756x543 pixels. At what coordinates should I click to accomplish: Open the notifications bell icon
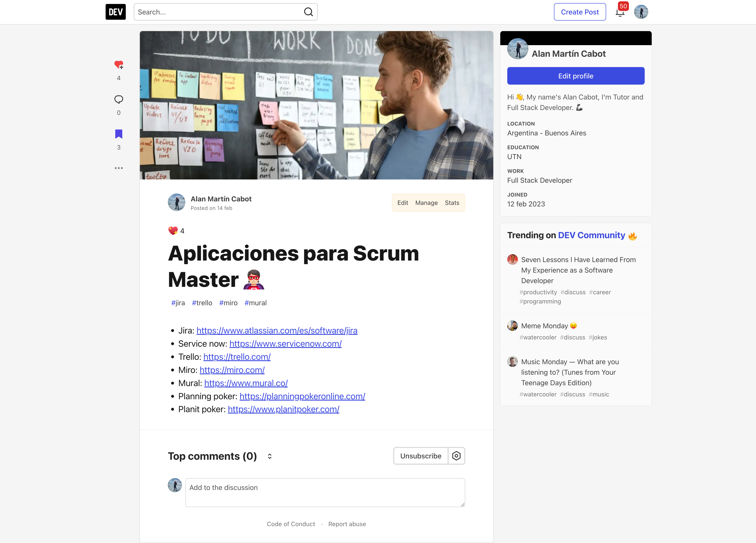click(x=620, y=12)
